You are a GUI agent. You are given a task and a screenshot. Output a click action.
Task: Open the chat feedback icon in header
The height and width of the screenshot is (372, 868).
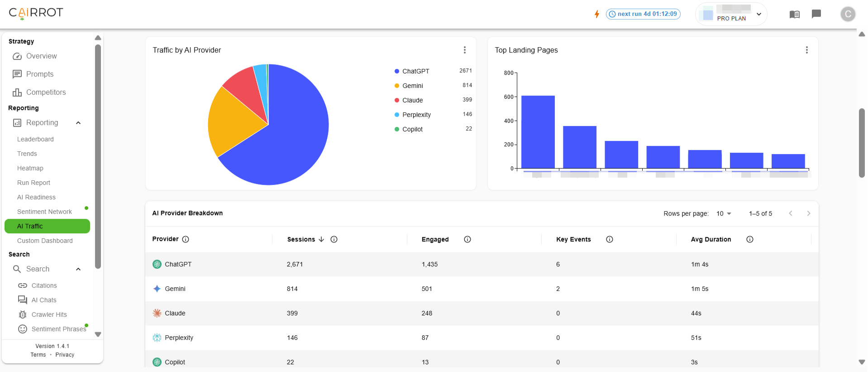coord(816,14)
